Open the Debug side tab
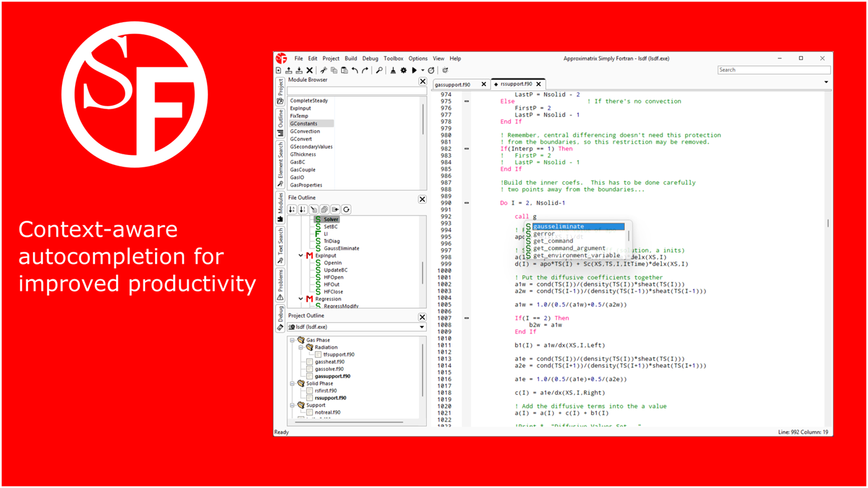Viewport: 868px width, 488px height. tap(280, 318)
